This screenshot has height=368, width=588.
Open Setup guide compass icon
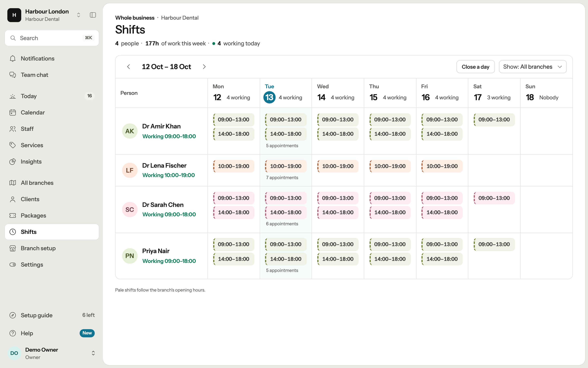pyautogui.click(x=13, y=315)
